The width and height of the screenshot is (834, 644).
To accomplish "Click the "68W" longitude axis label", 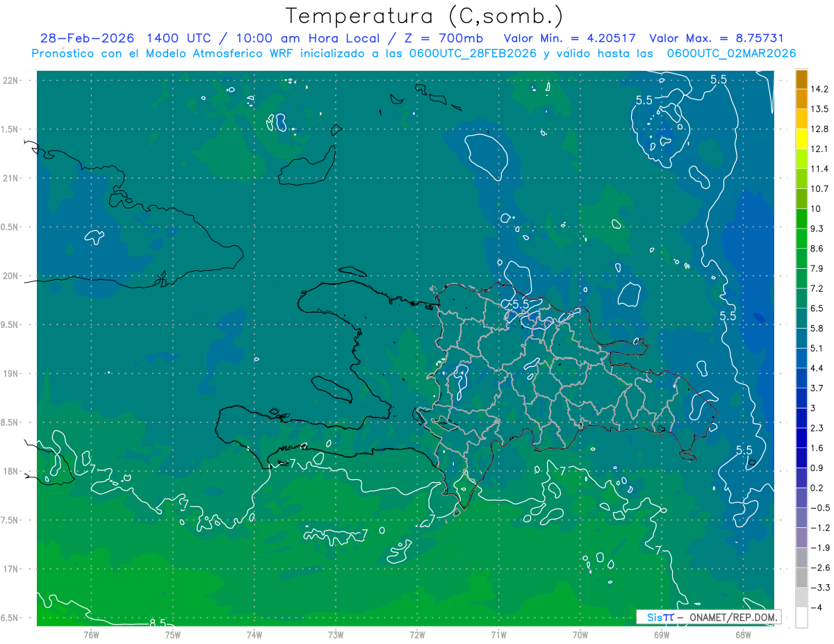I will pyautogui.click(x=743, y=634).
